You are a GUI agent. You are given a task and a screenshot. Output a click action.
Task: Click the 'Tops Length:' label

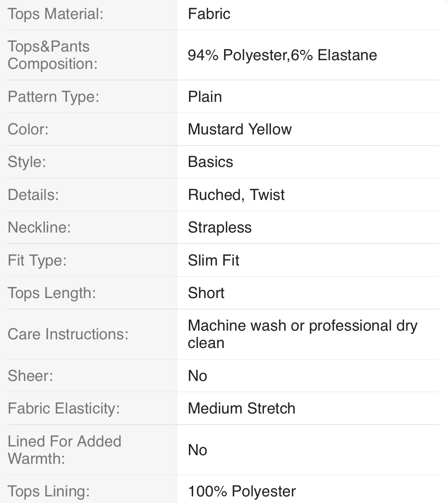click(52, 293)
